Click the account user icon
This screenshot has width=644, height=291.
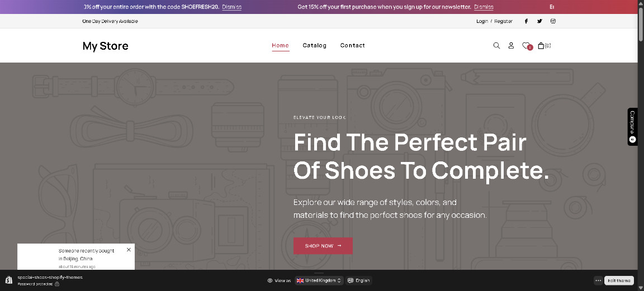511,46
